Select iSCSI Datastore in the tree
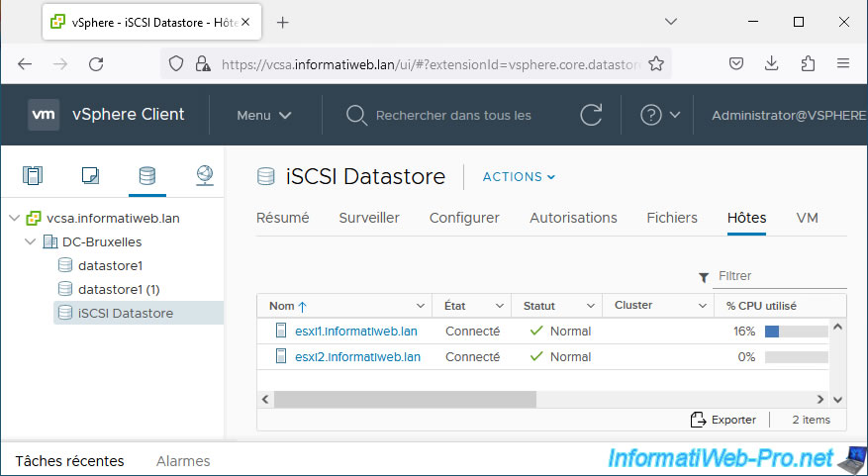868x476 pixels. tap(126, 313)
